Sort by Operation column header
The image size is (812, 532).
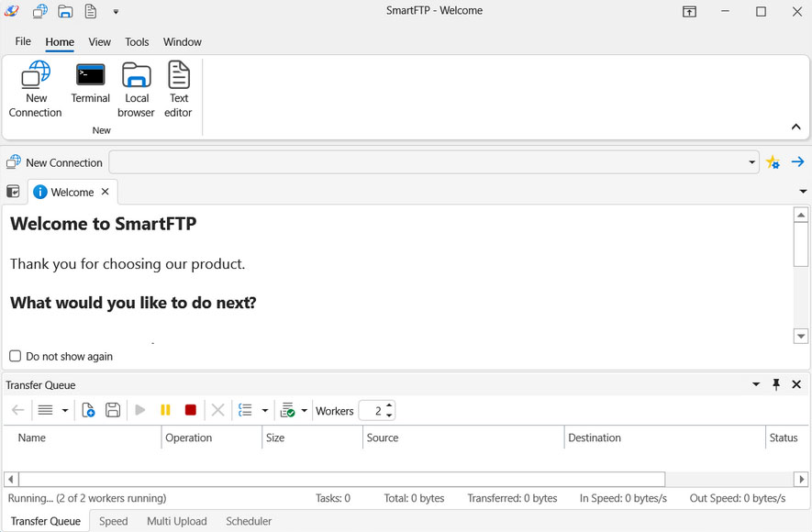212,438
